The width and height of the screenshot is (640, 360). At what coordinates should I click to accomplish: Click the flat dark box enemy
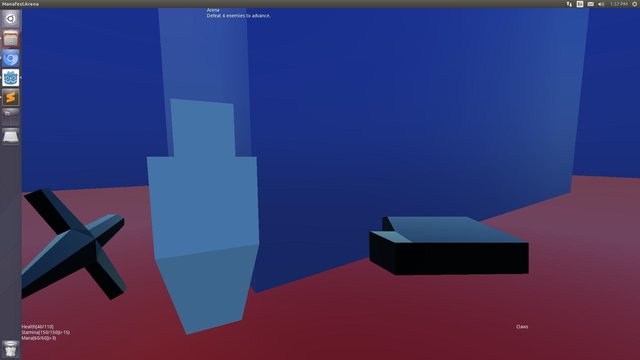[x=449, y=246]
